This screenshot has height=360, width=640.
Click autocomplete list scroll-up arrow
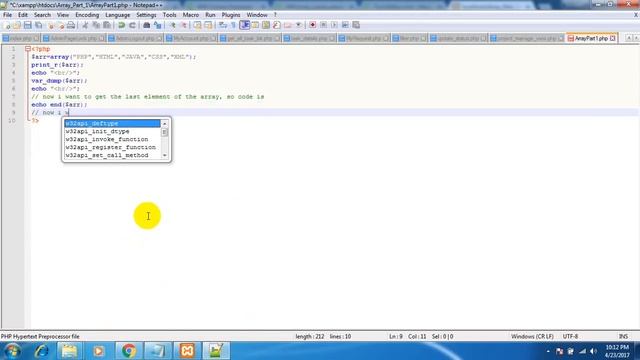click(x=164, y=123)
